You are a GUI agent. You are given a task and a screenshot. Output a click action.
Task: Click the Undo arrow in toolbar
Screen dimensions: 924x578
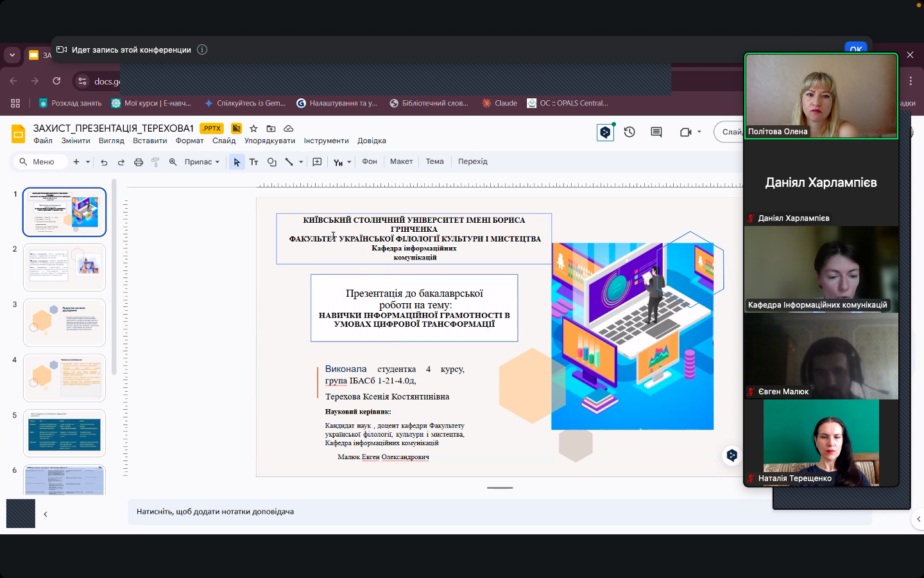(x=104, y=162)
